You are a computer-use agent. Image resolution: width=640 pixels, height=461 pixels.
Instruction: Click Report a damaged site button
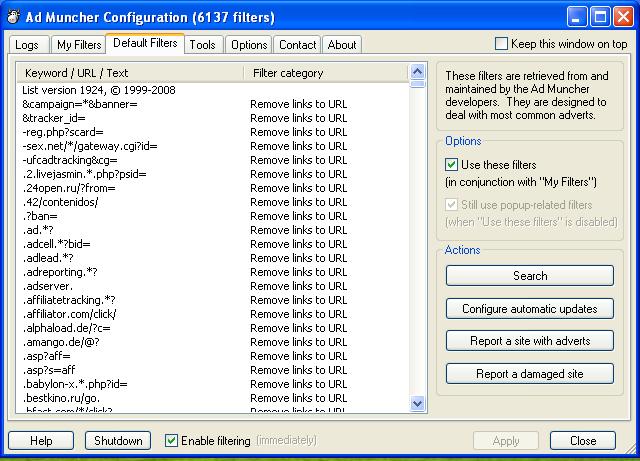tap(530, 374)
